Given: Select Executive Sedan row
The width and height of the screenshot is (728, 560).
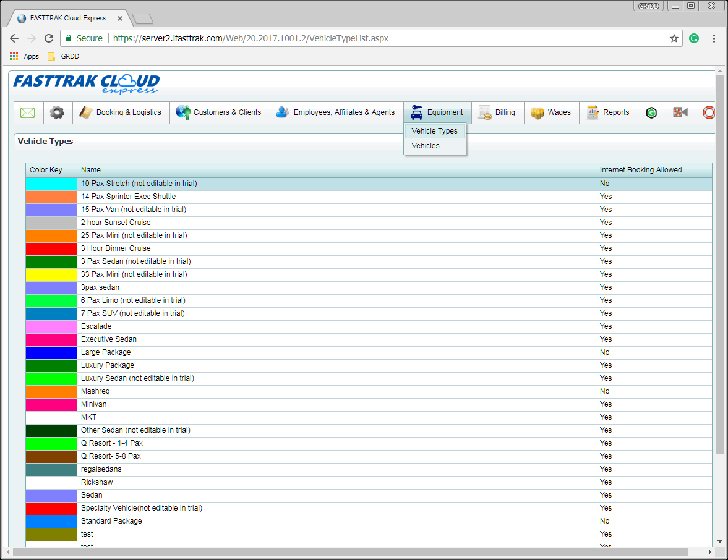Looking at the screenshot, I should tap(369, 339).
